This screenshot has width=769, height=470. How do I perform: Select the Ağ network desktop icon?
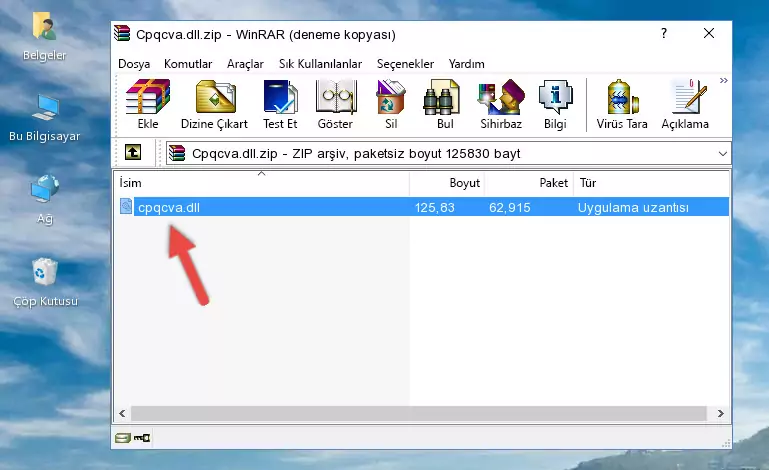tap(45, 199)
